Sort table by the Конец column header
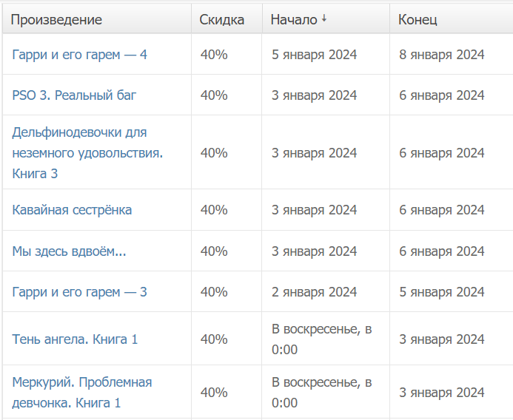Screen dimensions: 513x420 [418, 19]
